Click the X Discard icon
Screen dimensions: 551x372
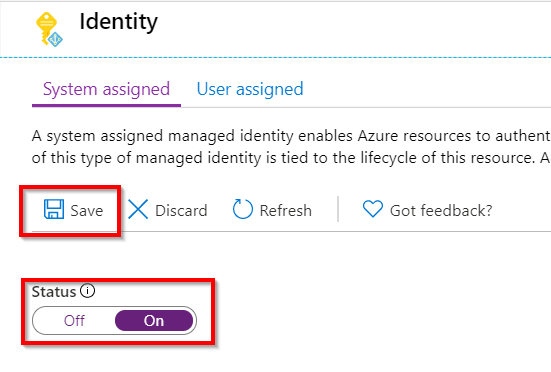tap(138, 209)
